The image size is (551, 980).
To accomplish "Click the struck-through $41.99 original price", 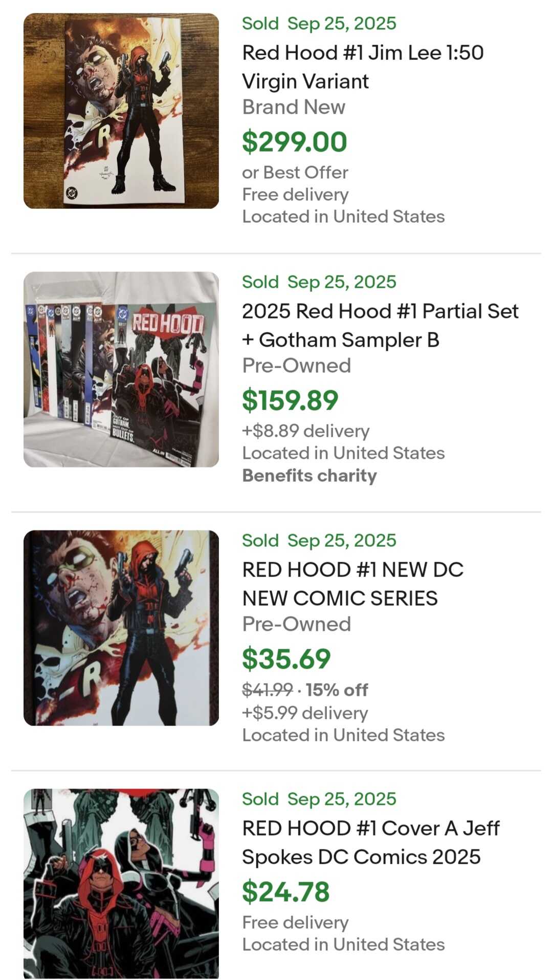I will pos(267,690).
